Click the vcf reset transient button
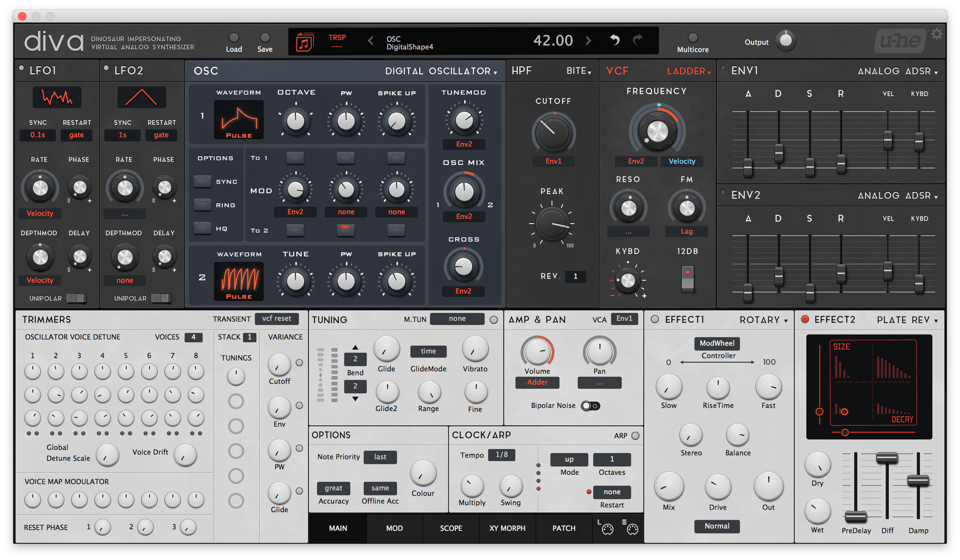This screenshot has width=960, height=560. 277,318
